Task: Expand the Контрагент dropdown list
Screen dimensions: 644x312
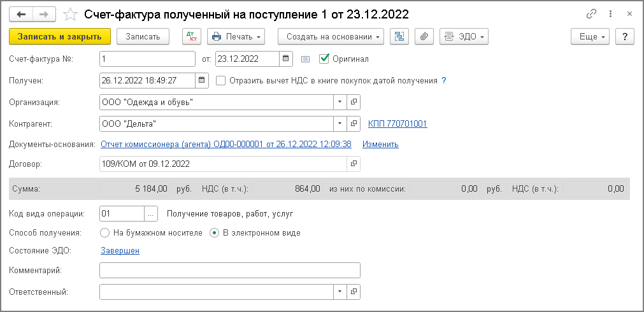Action: [x=340, y=124]
